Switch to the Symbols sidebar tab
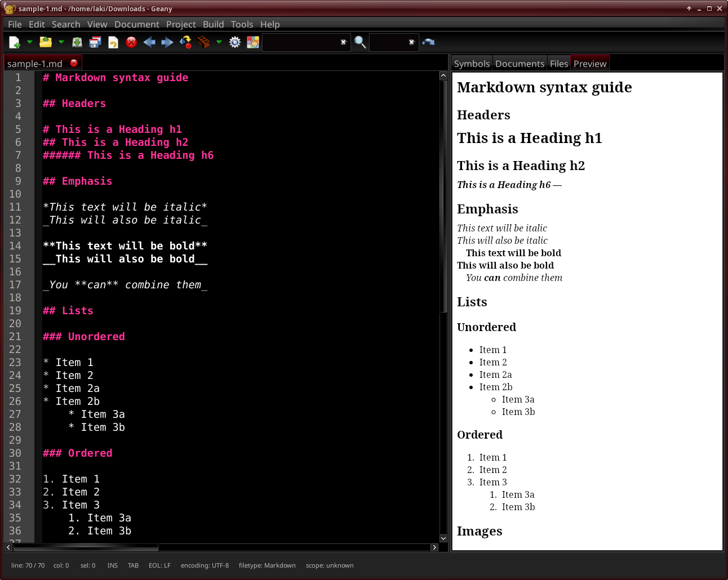728x580 pixels. (x=472, y=64)
